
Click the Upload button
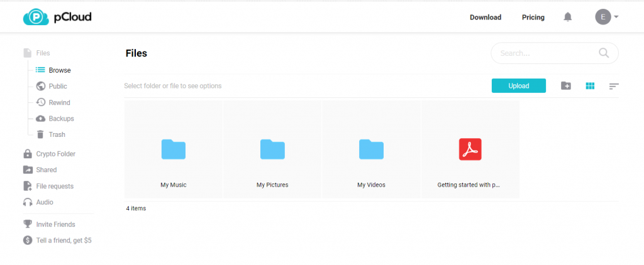(x=519, y=86)
